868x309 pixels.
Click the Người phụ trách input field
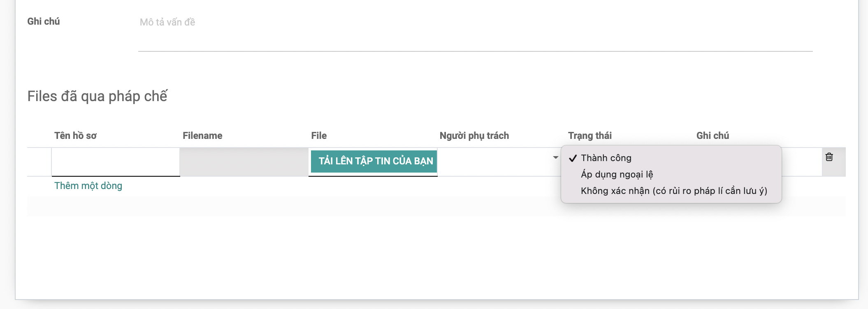[494, 162]
